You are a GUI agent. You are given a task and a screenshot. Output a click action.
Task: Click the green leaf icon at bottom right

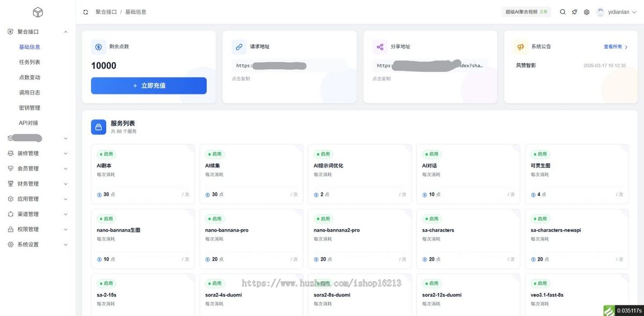pyautogui.click(x=609, y=310)
